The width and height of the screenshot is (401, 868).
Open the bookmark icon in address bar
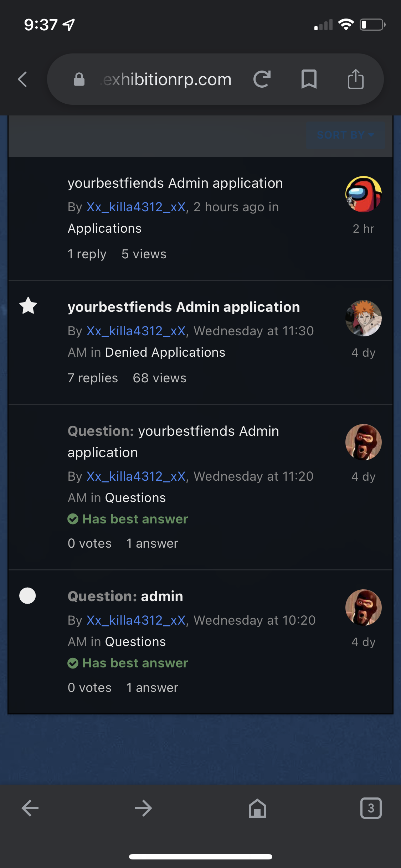[309, 79]
